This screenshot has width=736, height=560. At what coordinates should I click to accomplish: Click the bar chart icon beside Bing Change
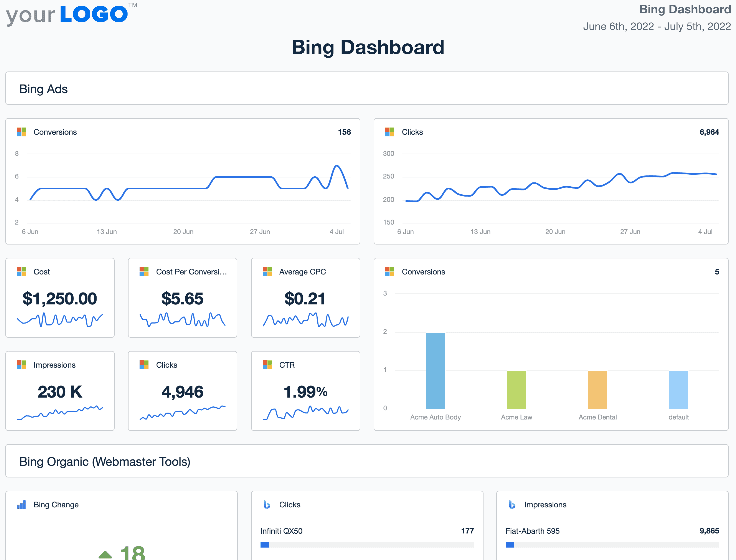[21, 505]
